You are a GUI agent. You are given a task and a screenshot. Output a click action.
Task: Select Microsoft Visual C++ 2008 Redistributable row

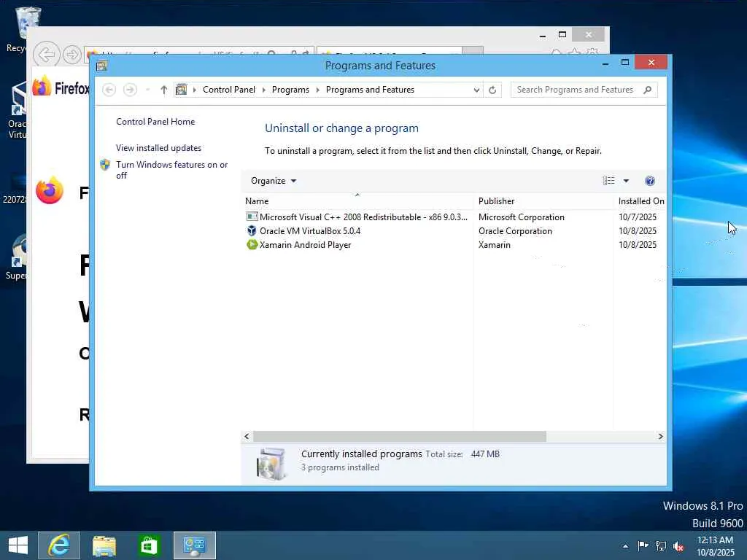(452, 217)
